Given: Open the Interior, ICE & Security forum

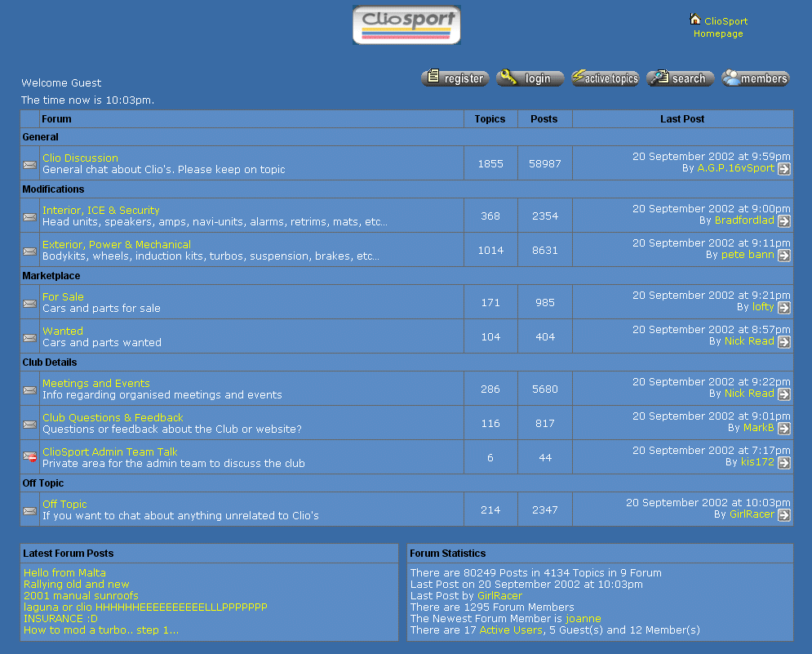Looking at the screenshot, I should point(101,210).
